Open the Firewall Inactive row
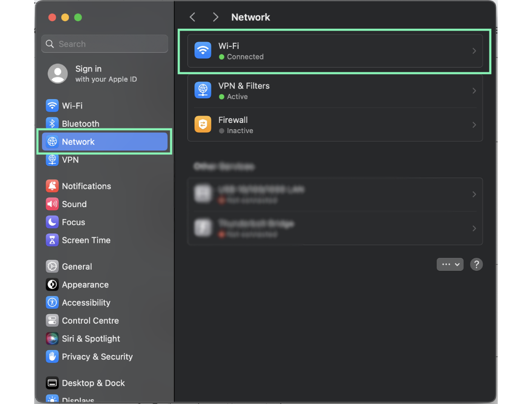Image resolution: width=532 pixels, height=404 pixels. point(335,125)
